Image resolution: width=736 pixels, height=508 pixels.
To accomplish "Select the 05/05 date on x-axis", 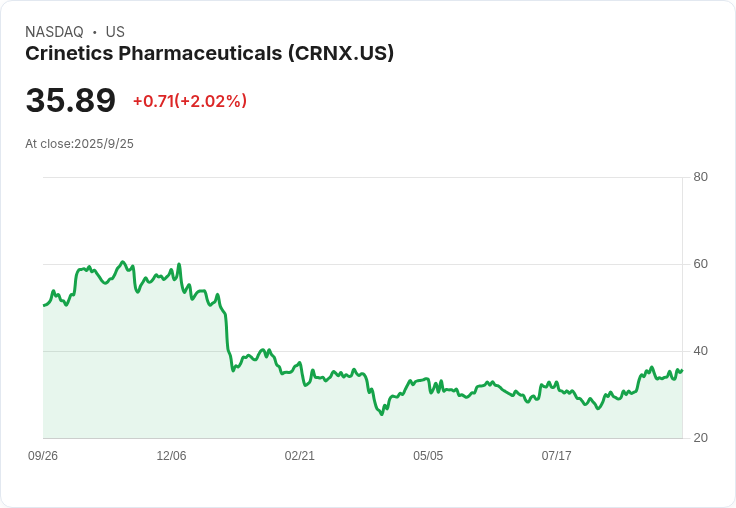I will click(428, 456).
